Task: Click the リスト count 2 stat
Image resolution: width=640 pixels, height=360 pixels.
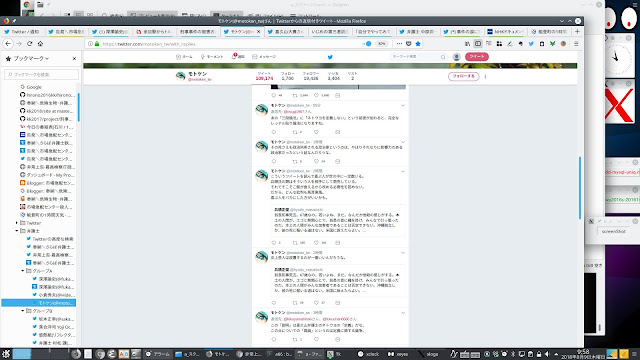Action: pyautogui.click(x=352, y=76)
